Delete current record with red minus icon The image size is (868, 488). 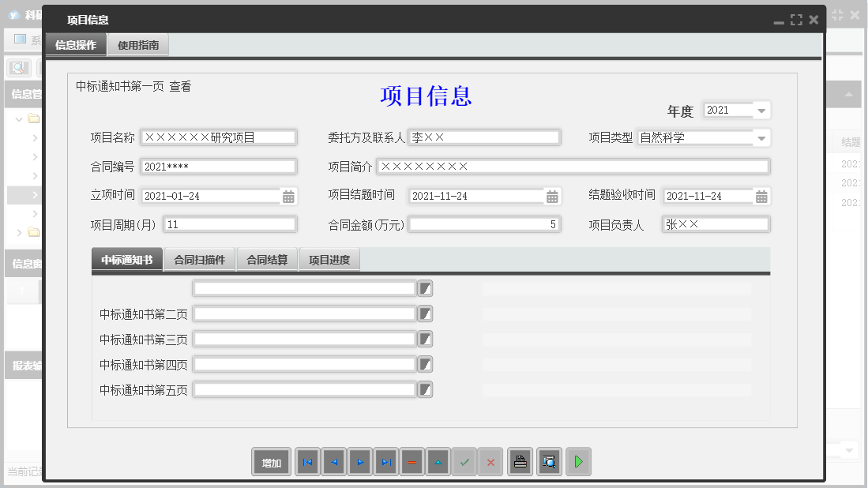tap(411, 462)
